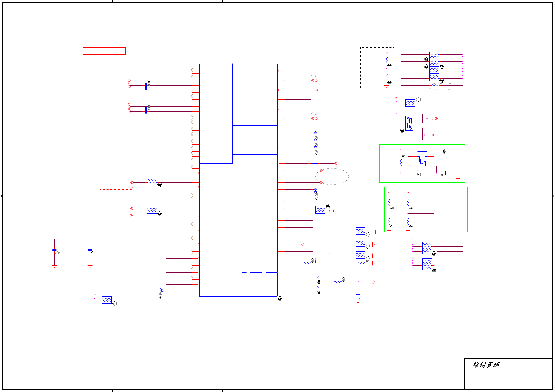Click the empty red outlined rectangle above the IC
The height and width of the screenshot is (392, 555).
point(104,51)
